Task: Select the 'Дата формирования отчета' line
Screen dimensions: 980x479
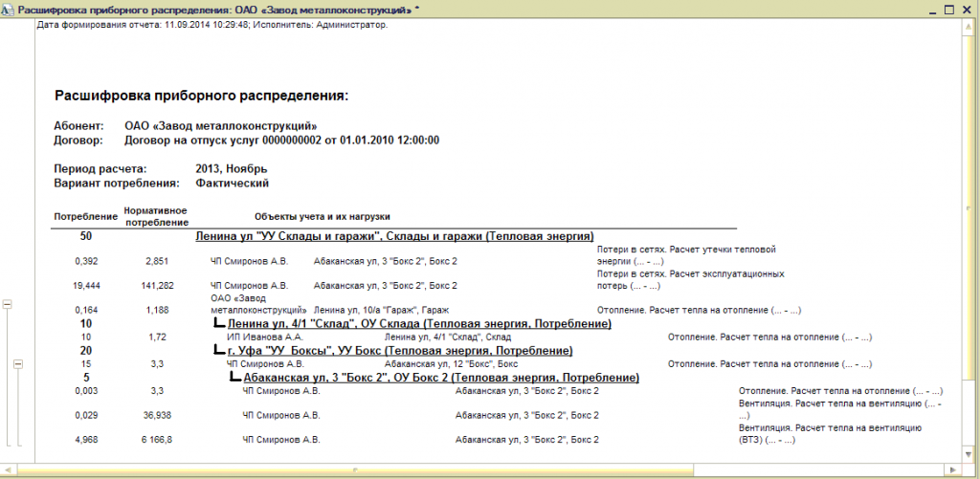Action: pos(212,26)
